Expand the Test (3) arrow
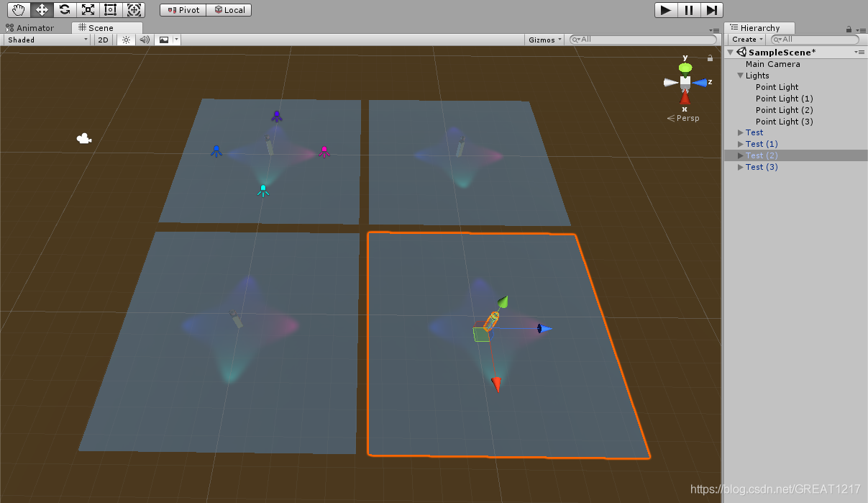 coord(741,167)
